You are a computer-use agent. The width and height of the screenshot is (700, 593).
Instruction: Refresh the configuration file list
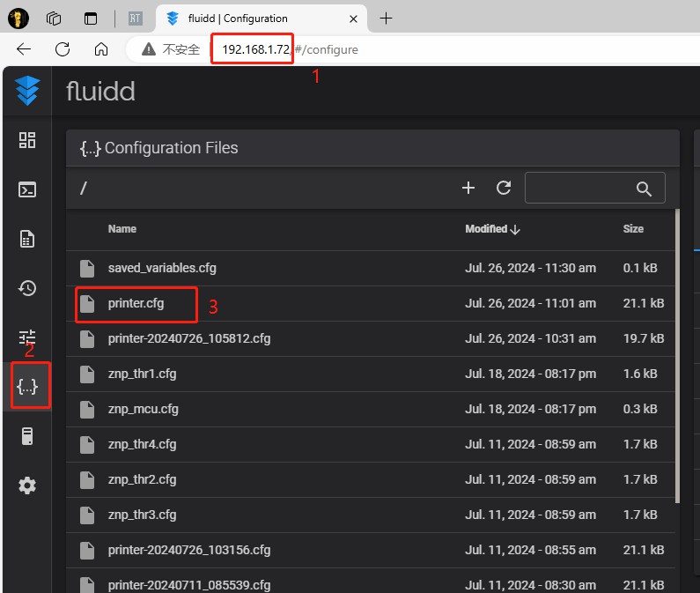click(x=504, y=188)
